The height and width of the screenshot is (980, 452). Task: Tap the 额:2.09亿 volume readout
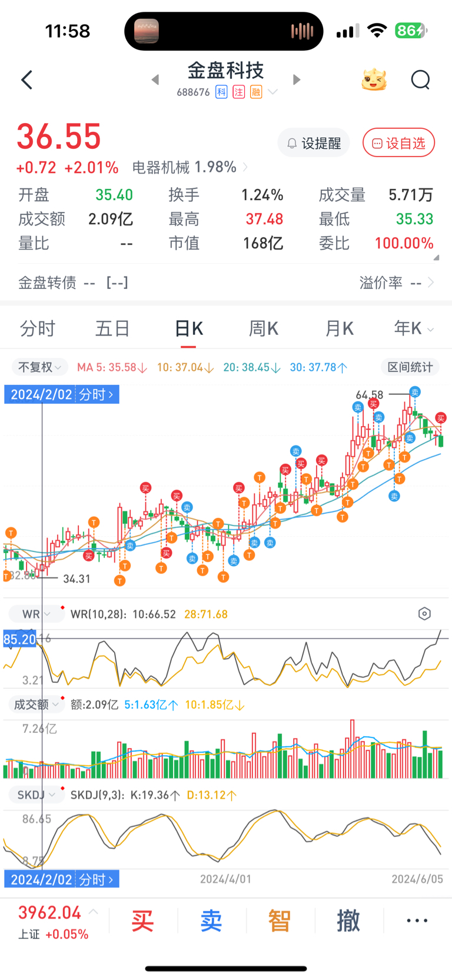[94, 705]
